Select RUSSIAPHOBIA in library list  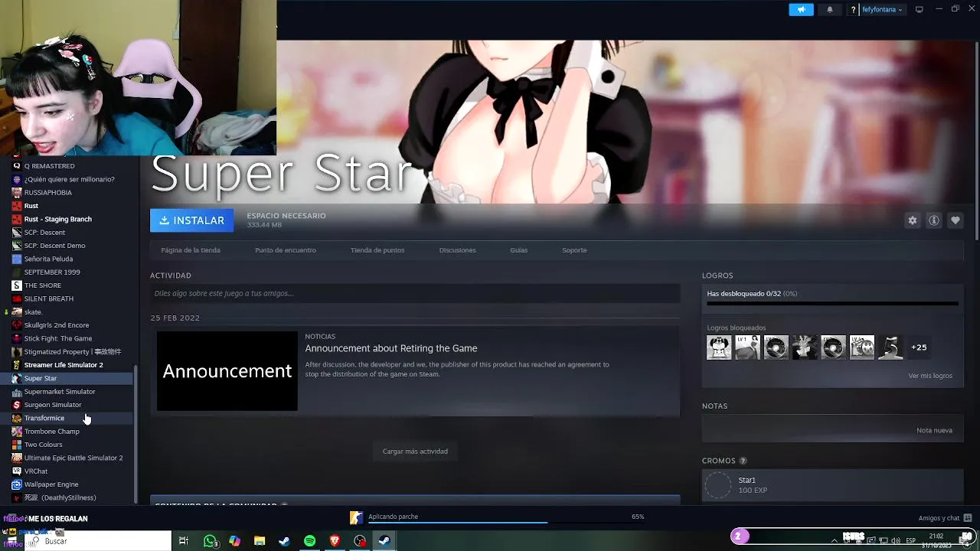tap(47, 193)
